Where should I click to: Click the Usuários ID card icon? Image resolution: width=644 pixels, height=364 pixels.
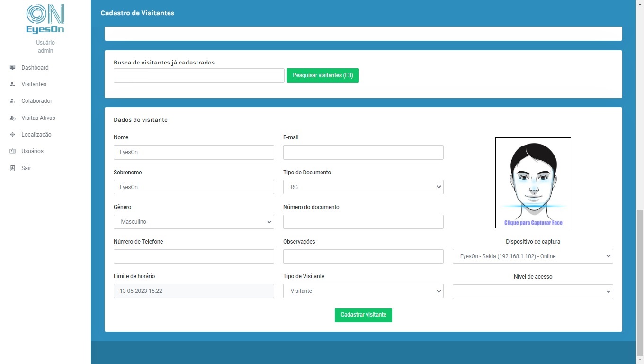click(x=13, y=151)
